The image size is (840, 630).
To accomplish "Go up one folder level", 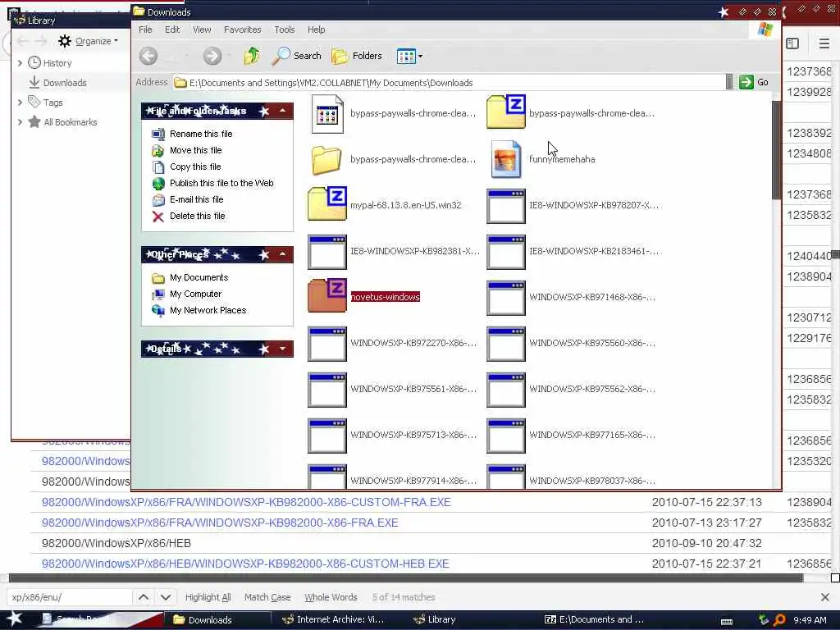I will (252, 56).
